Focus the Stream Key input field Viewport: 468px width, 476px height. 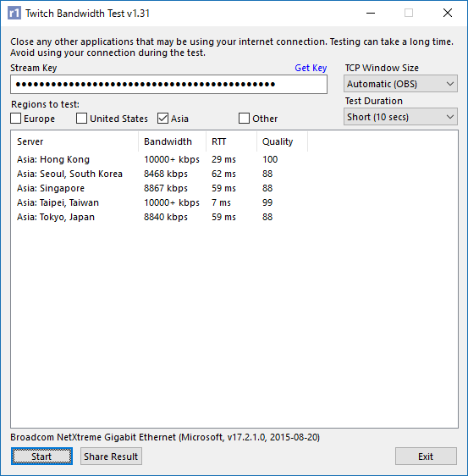coord(168,84)
